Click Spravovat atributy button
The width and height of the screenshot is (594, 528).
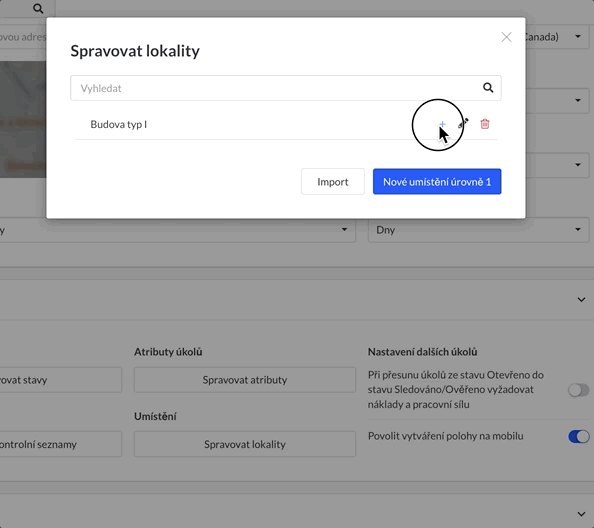[245, 380]
